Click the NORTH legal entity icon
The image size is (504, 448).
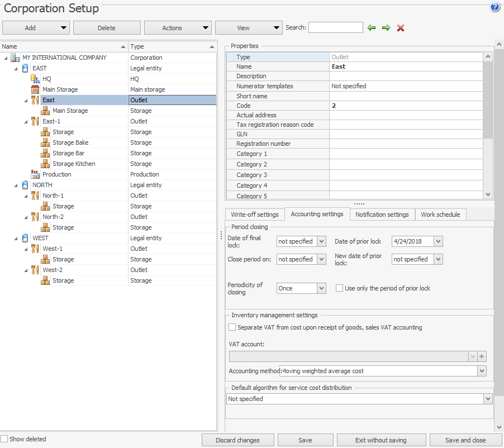(25, 185)
